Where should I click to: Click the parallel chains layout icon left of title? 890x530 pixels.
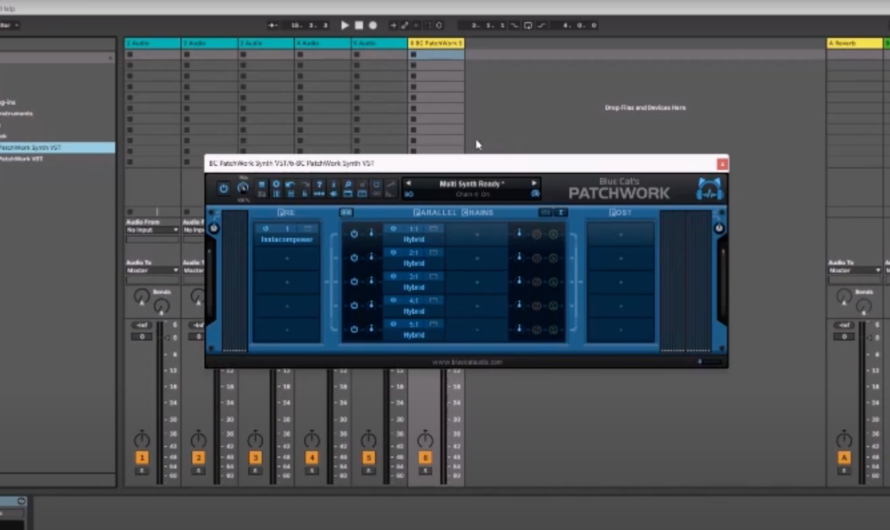coord(346,212)
